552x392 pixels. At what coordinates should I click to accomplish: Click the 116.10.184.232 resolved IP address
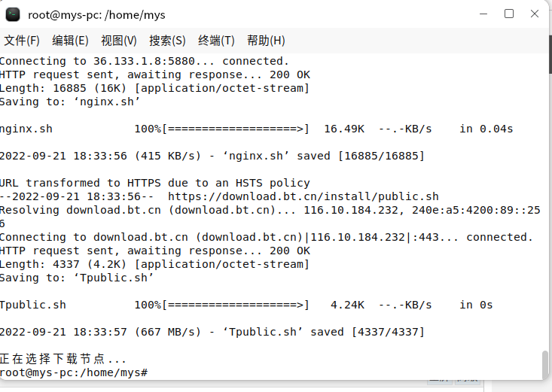coord(351,210)
